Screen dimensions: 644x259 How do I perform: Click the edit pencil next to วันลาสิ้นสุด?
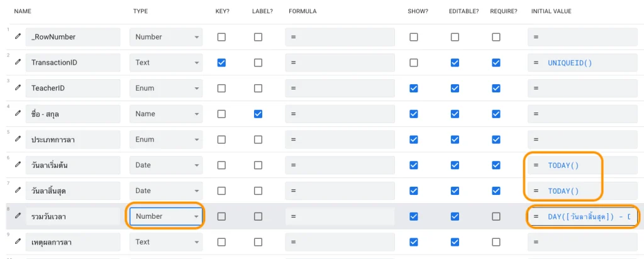(x=18, y=190)
